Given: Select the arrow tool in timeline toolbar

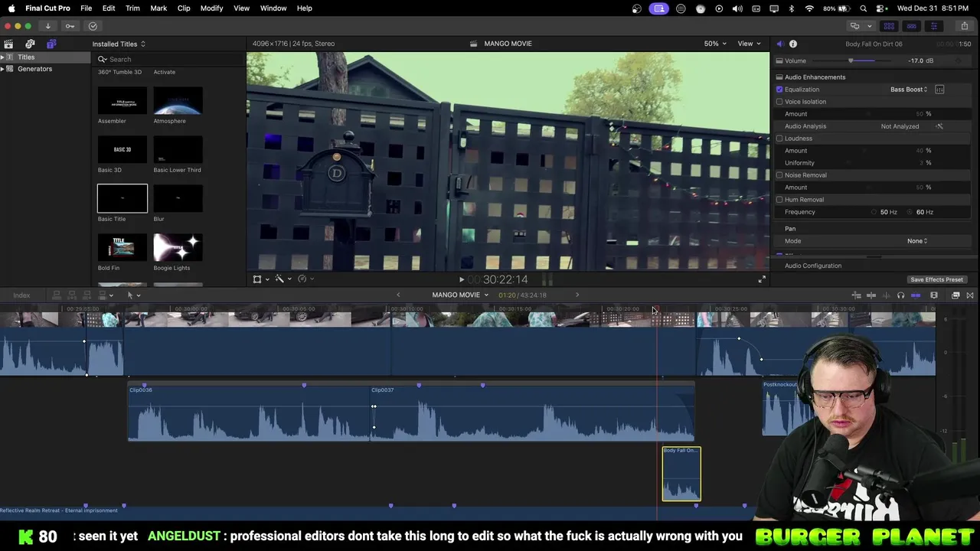Looking at the screenshot, I should (130, 295).
